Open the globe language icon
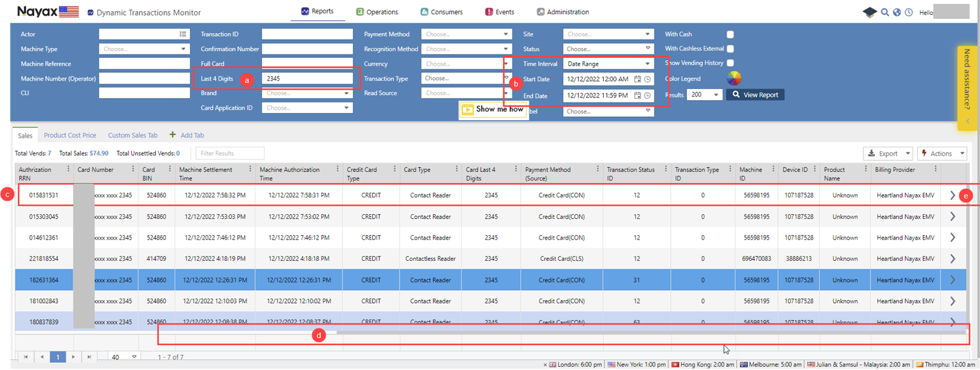This screenshot has width=980, height=370. pos(897,12)
